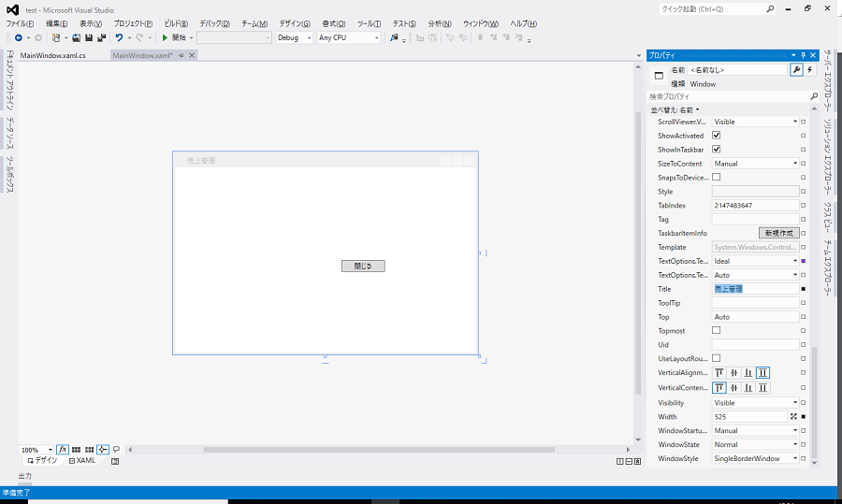The width and height of the screenshot is (842, 504).
Task: Toggle the fx effects icon in designer
Action: pos(63,449)
